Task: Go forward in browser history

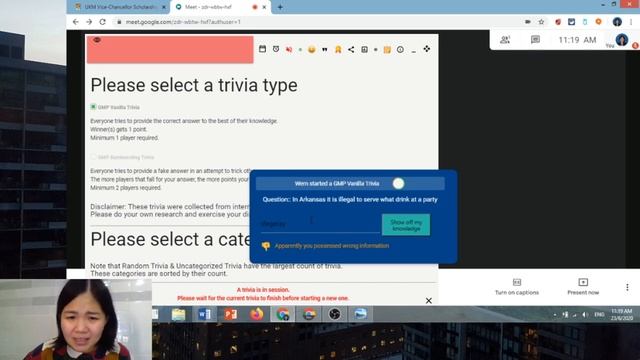Action: tap(89, 22)
